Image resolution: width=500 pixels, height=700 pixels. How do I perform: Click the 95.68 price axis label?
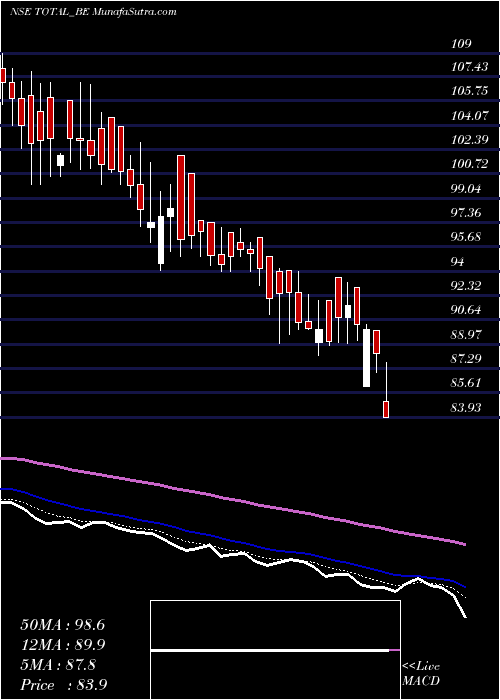click(466, 237)
